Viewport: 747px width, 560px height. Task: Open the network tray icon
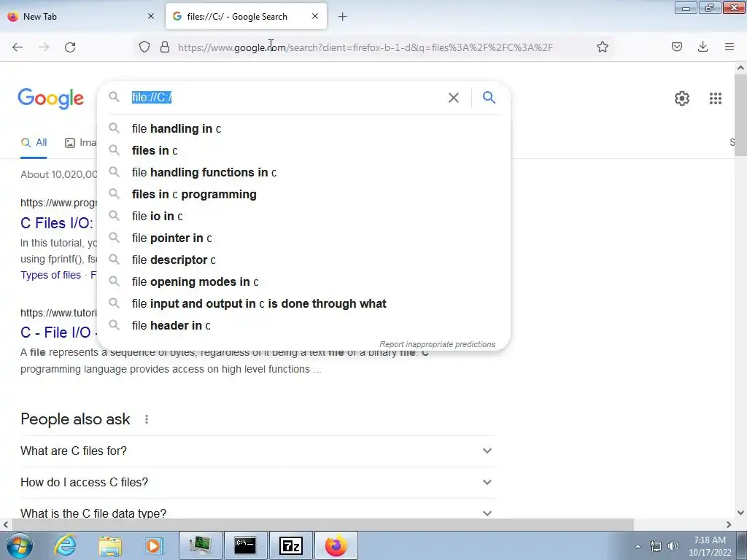pyautogui.click(x=656, y=546)
